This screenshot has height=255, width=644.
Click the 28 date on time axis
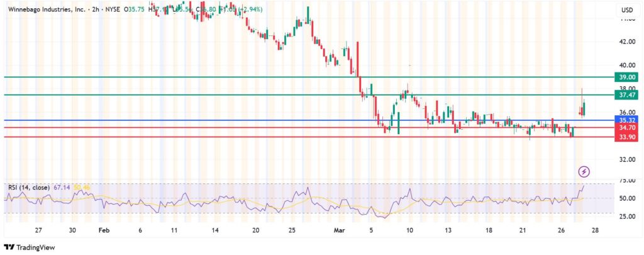[596, 230]
